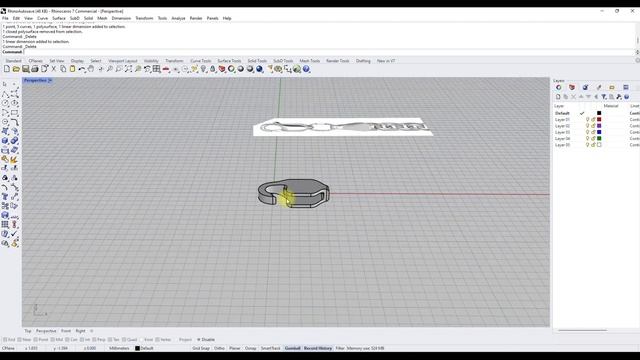Click the hammer Tools icon in the Layers panel
Viewport: 640px width, 360px height.
coord(619,97)
